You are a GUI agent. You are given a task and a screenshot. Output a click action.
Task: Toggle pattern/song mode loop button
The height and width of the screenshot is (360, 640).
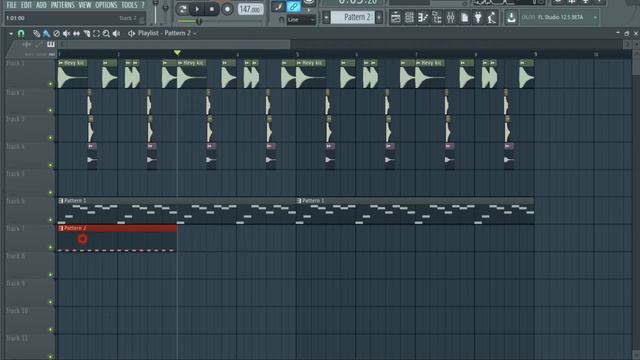pyautogui.click(x=182, y=9)
